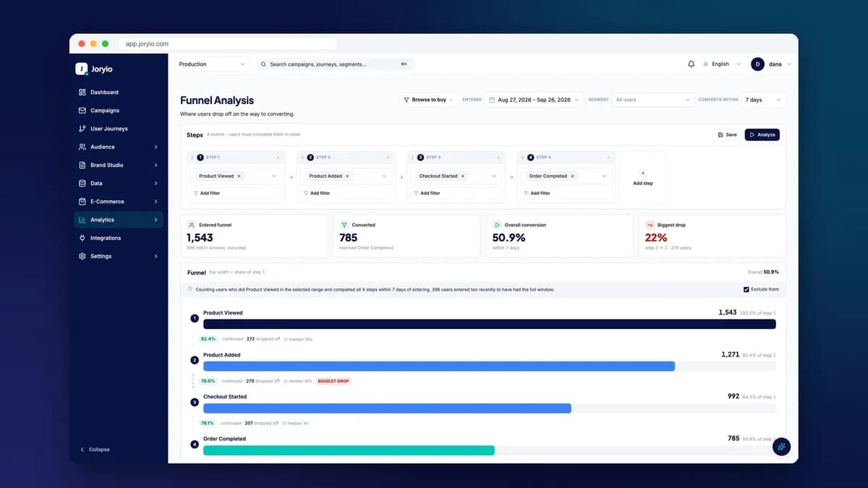Open the Browse to buy funnel dropdown

[x=428, y=100]
